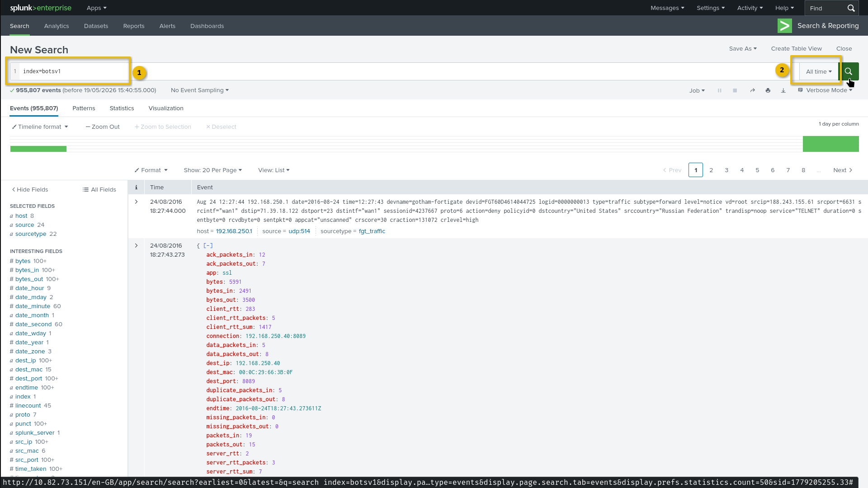Open the Help menu
The width and height of the screenshot is (868, 488).
pos(784,8)
